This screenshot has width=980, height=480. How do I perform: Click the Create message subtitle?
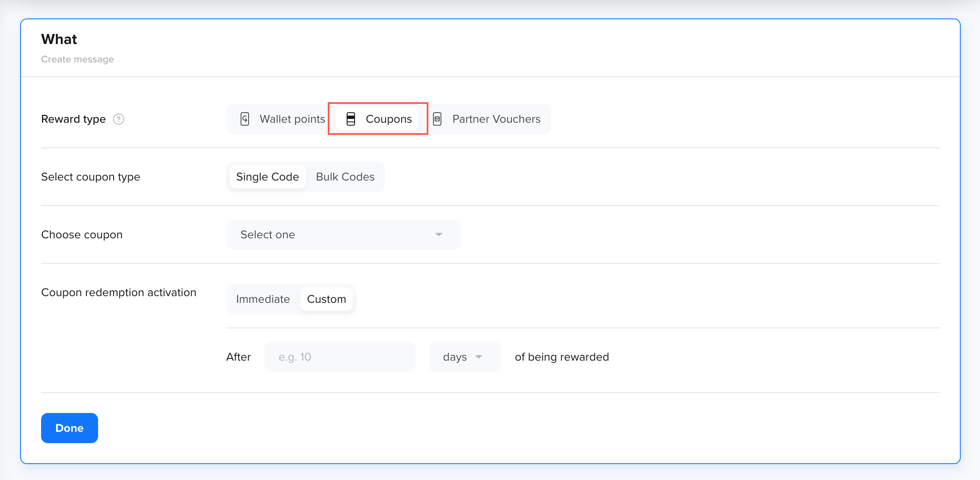pos(78,59)
